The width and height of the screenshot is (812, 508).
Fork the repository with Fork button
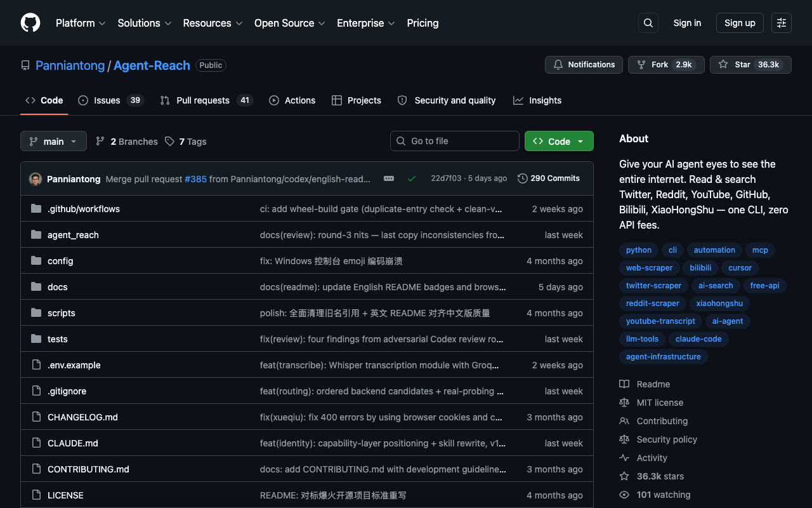(666, 65)
